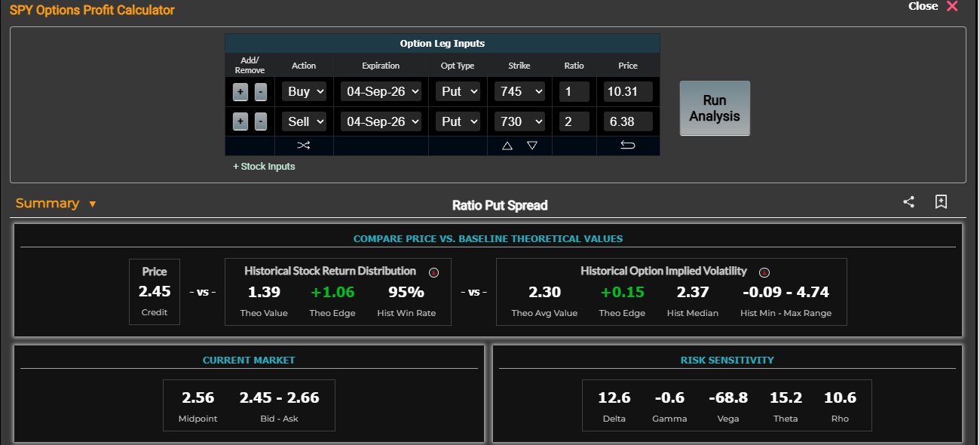The image size is (980, 445).
Task: Shift strikes up with the up triangle
Action: pyautogui.click(x=507, y=146)
